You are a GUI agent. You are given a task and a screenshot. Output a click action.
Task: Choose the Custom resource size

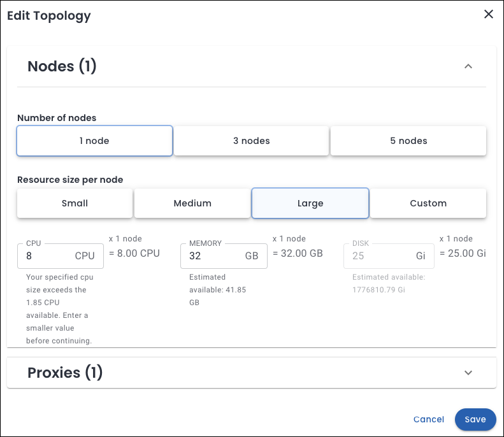[428, 203]
